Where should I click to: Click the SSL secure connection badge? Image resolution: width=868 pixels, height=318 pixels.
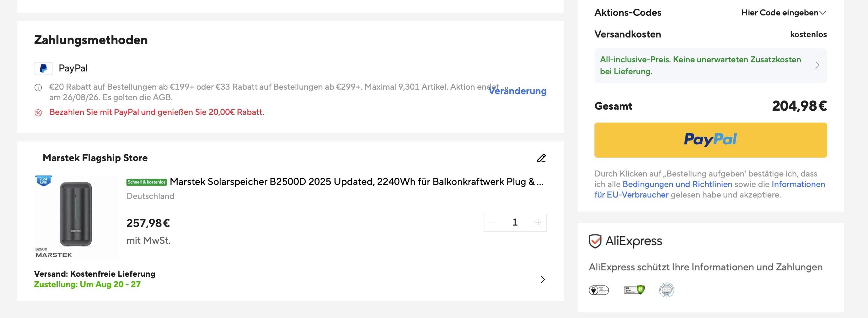click(634, 290)
